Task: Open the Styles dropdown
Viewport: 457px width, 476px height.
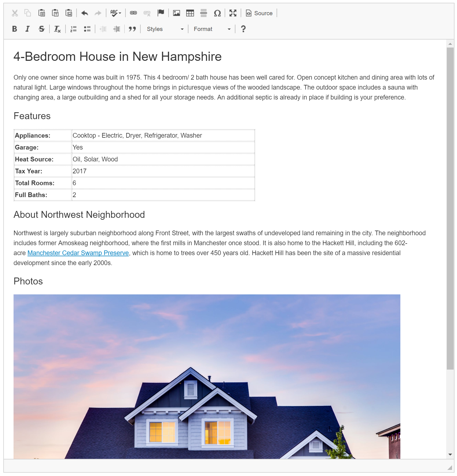Action: coord(165,29)
